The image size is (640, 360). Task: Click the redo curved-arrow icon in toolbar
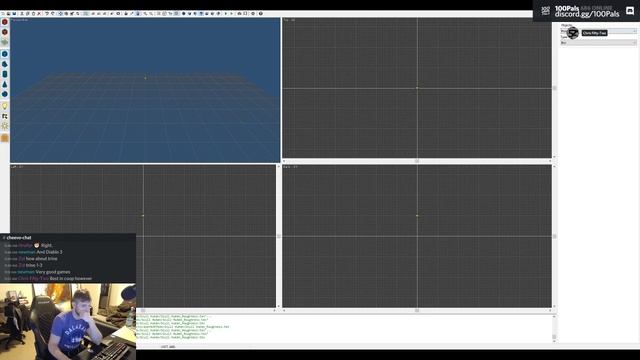point(53,13)
